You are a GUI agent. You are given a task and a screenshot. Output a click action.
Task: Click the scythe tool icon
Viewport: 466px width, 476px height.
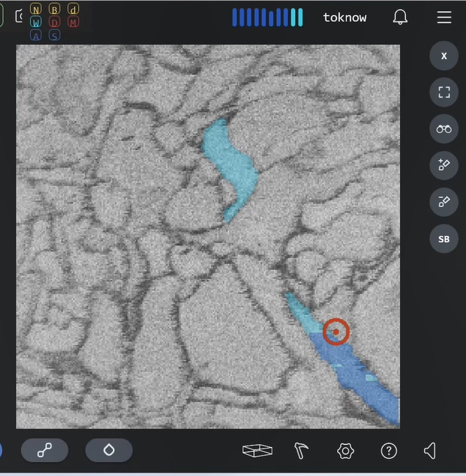[x=302, y=450]
